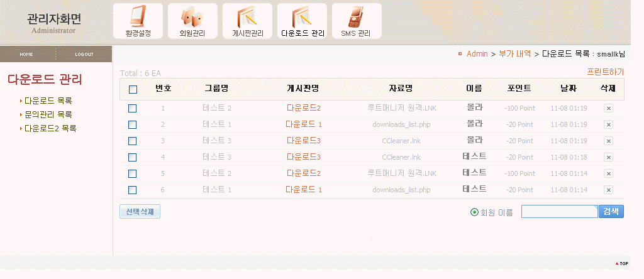Click CCleaner.lnk in row 3

click(401, 141)
